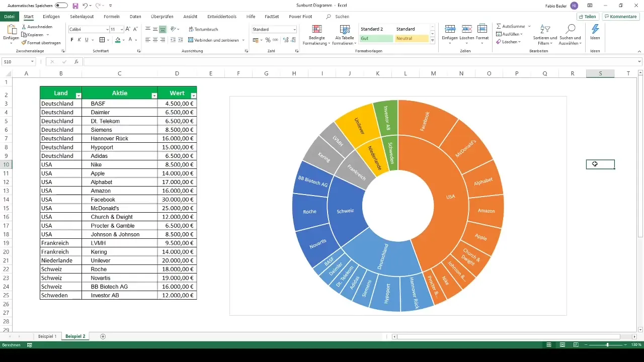This screenshot has height=362, width=644.
Task: Switch to the Beispiel 1 sheet tab
Action: click(48, 336)
